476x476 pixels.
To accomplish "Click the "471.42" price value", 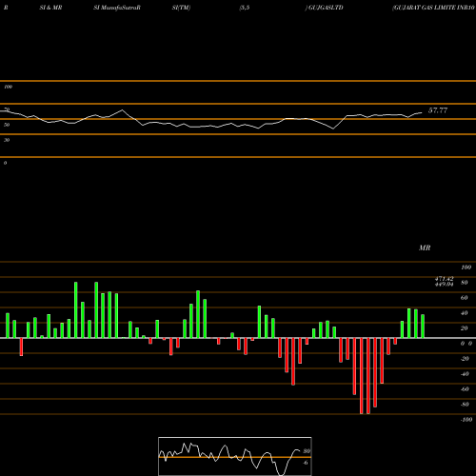I will click(x=444, y=279).
